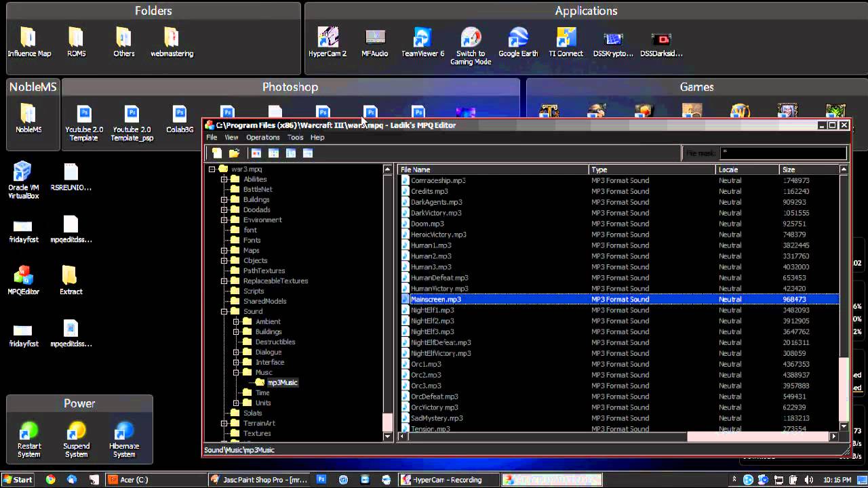Click the Suspend System icon
The height and width of the screenshot is (488, 868).
(77, 439)
